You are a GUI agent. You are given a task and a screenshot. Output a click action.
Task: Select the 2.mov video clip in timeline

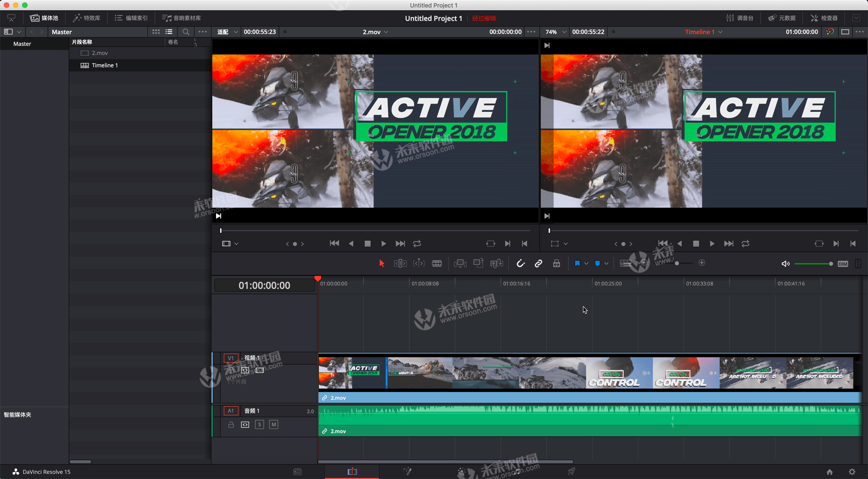(589, 378)
